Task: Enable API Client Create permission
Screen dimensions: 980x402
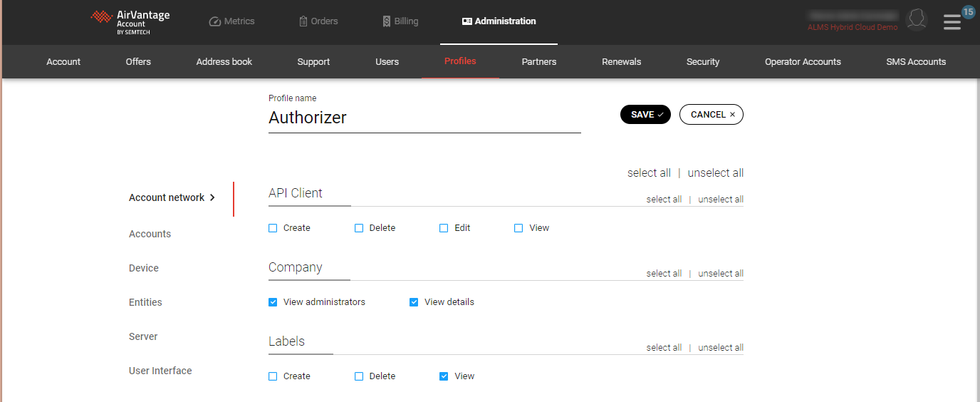Action: 273,228
